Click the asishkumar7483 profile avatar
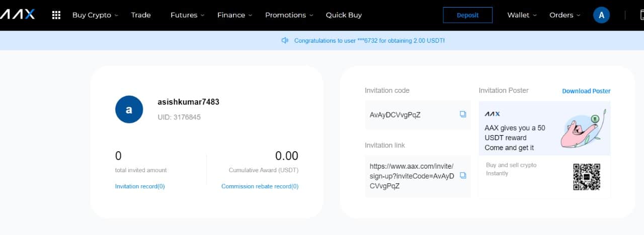 [129, 109]
